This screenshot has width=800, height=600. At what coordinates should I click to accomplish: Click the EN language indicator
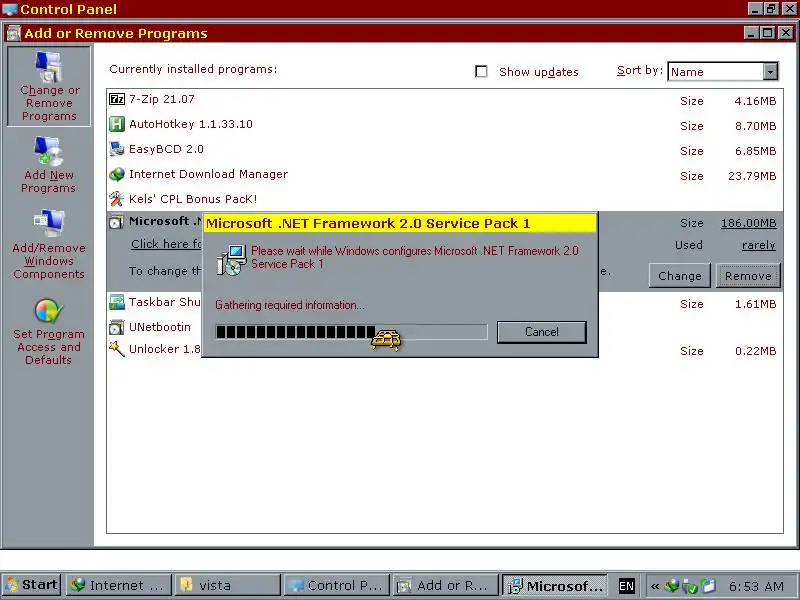[627, 586]
